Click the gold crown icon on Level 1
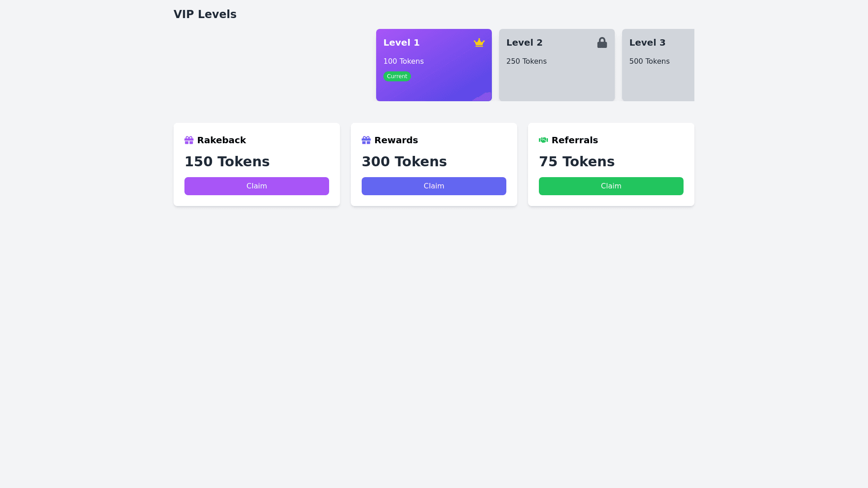The height and width of the screenshot is (488, 868). (x=479, y=42)
